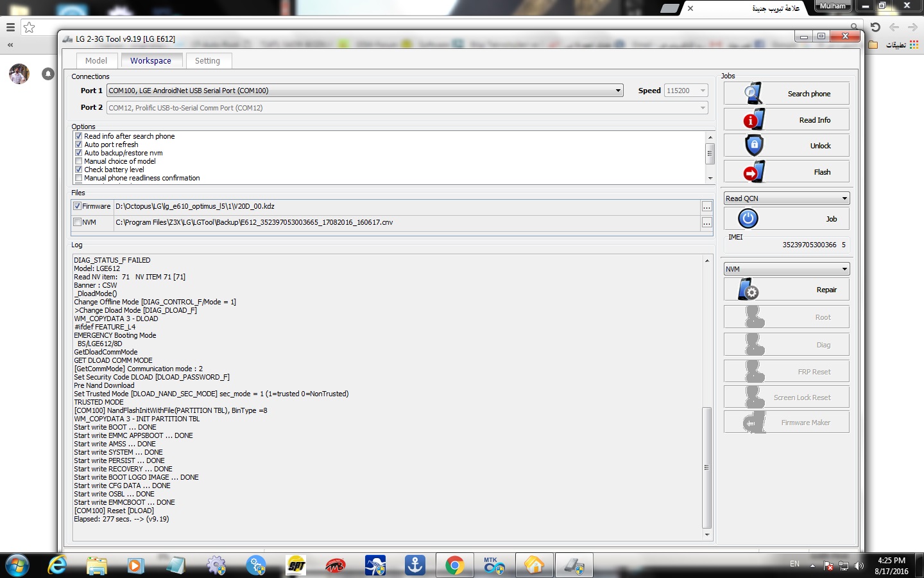This screenshot has width=924, height=578.
Task: Show hidden system tray icons arrow
Action: coord(812,566)
